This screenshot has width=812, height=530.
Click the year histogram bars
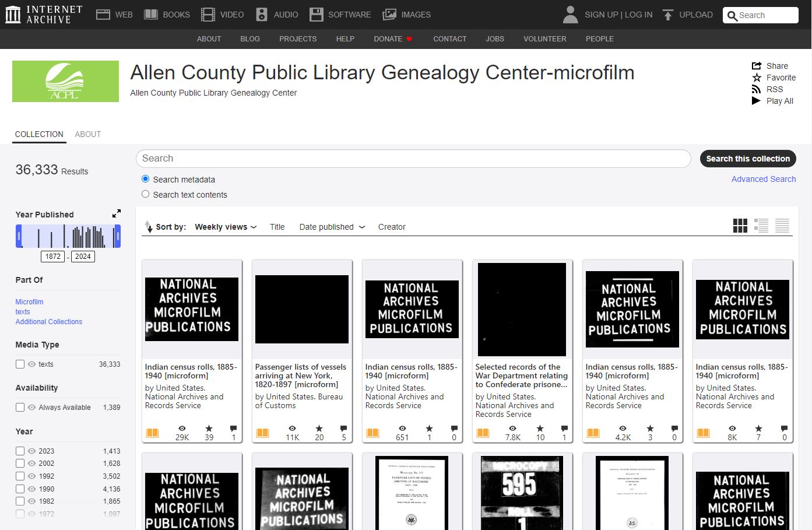[x=68, y=236]
